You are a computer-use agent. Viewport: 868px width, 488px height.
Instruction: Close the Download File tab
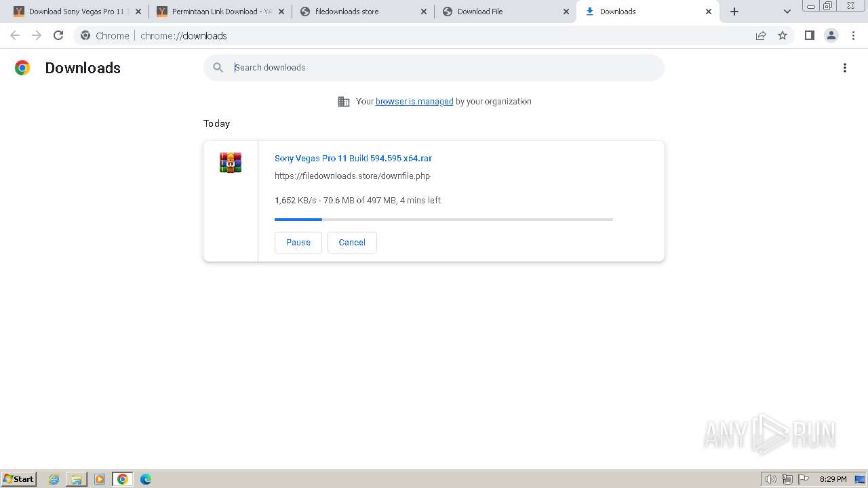[x=566, y=12]
